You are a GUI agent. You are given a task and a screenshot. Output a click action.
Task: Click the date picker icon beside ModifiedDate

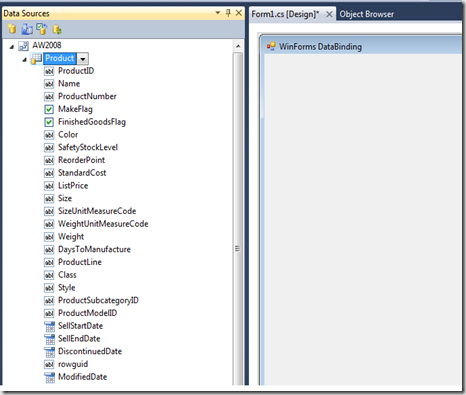49,377
